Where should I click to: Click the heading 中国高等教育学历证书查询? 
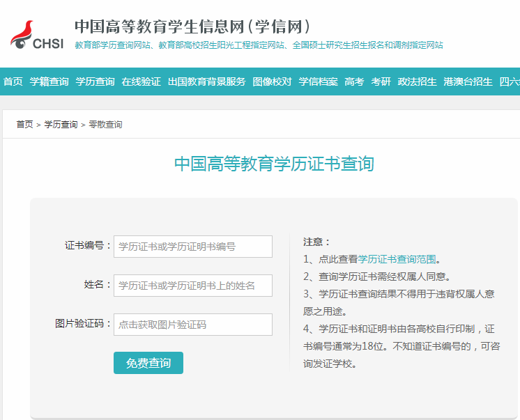pyautogui.click(x=274, y=164)
